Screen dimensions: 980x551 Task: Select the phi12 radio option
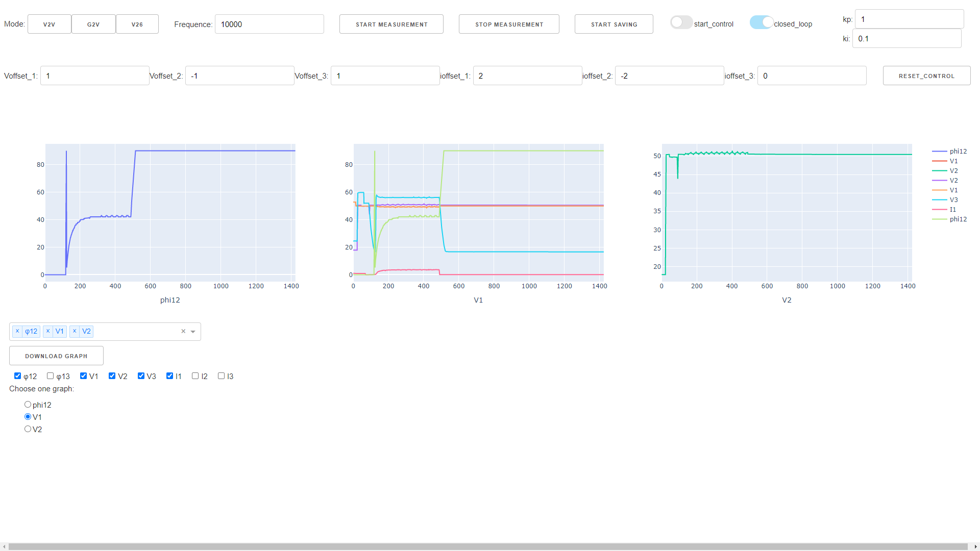[x=28, y=404]
